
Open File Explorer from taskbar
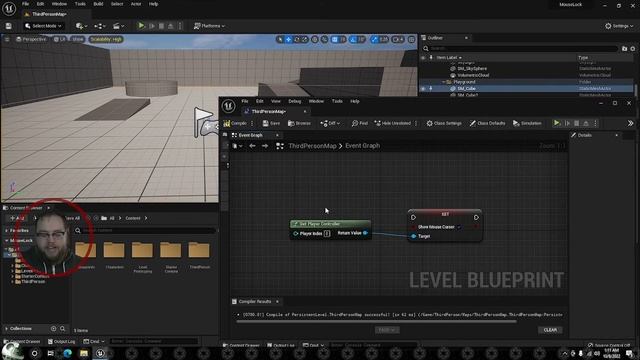pos(84,353)
